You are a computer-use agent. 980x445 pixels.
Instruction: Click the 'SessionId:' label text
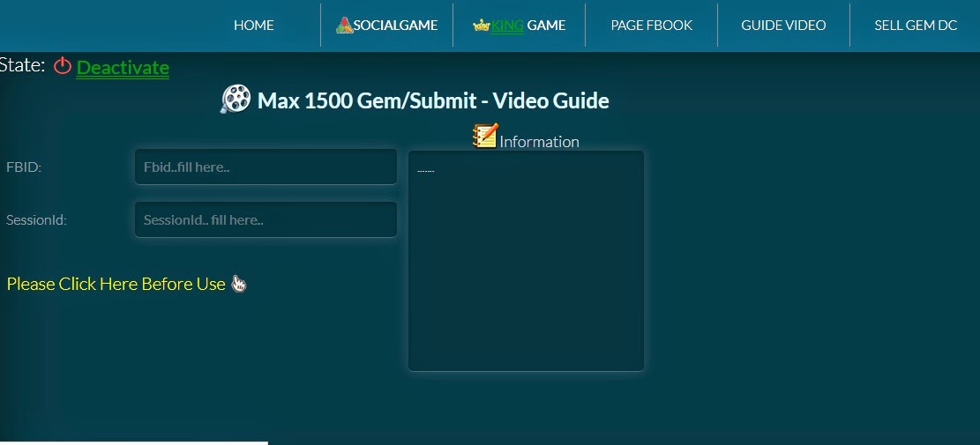36,220
